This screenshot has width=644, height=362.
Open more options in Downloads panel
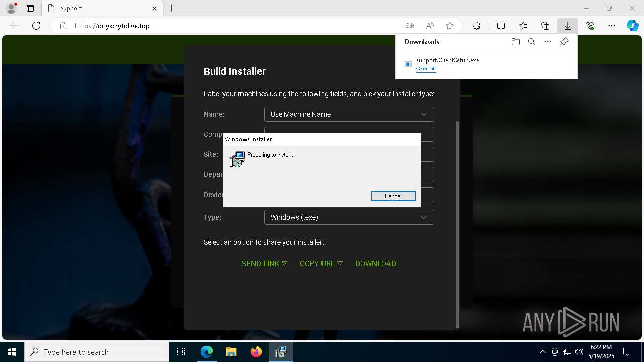tap(548, 42)
